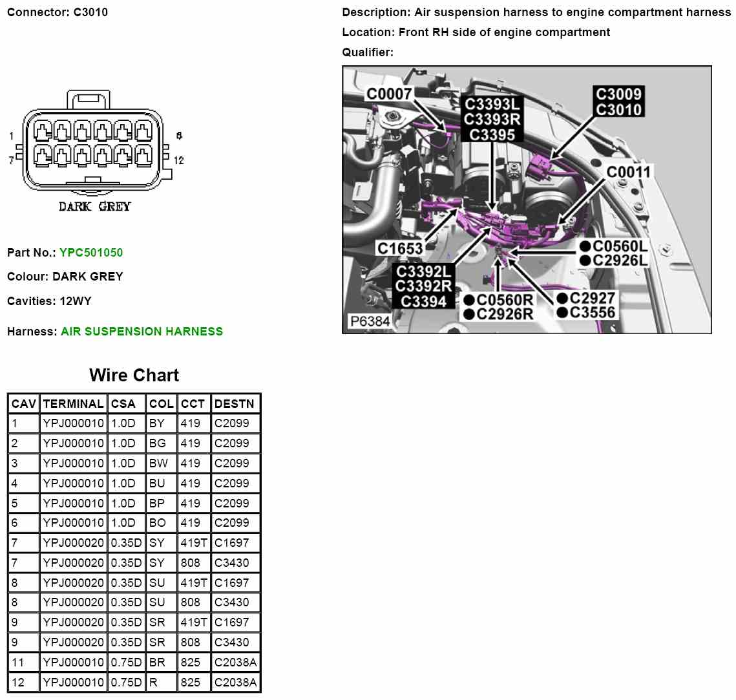Click the C1653 label in the engine image
This screenshot has height=700, width=736.
pyautogui.click(x=400, y=249)
